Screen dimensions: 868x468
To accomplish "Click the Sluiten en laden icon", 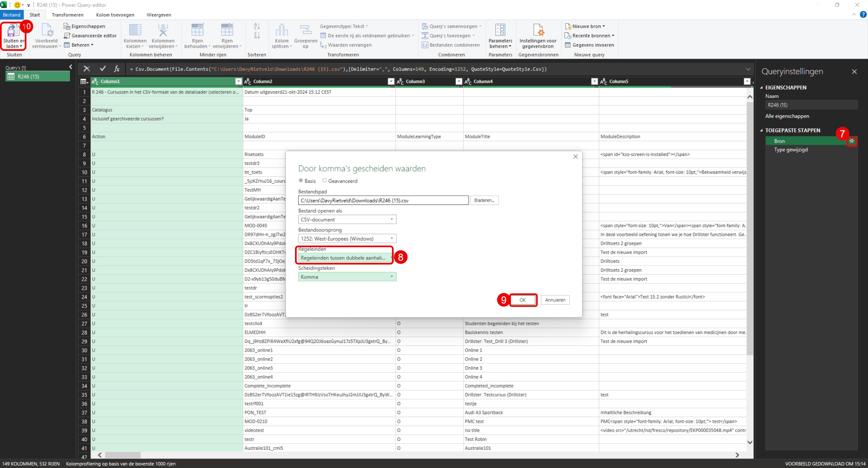I will tap(13, 31).
